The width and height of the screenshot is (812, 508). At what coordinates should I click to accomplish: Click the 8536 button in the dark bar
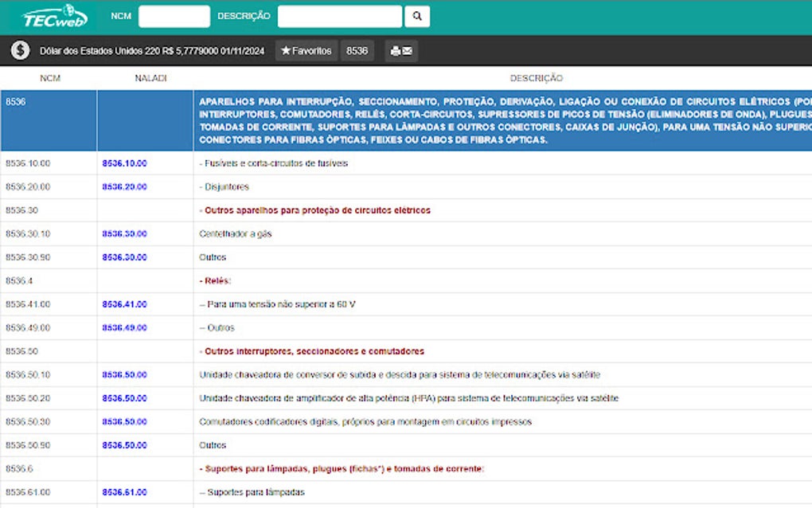357,50
